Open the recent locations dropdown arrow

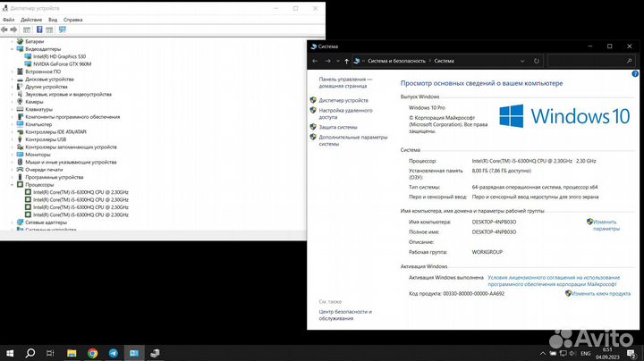(x=337, y=61)
